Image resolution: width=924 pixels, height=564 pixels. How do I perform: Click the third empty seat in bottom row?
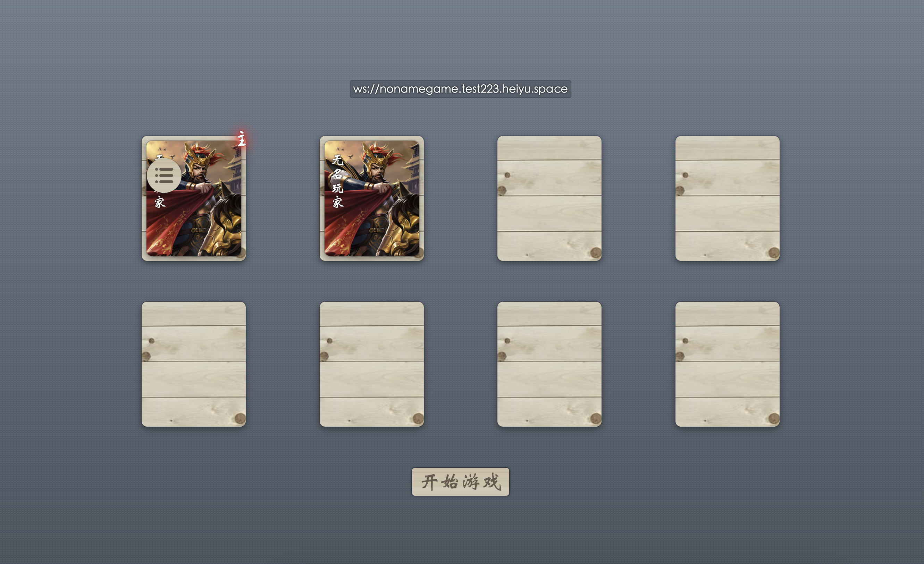pos(549,364)
